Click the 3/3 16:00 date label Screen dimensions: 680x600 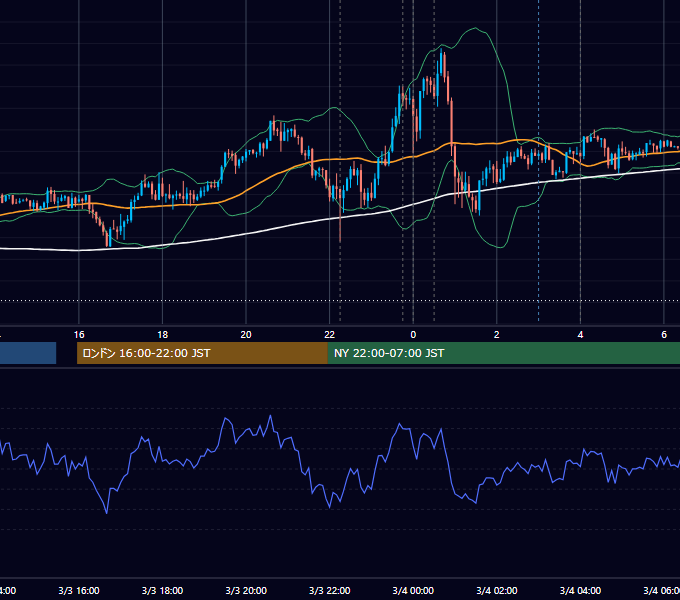point(79,590)
